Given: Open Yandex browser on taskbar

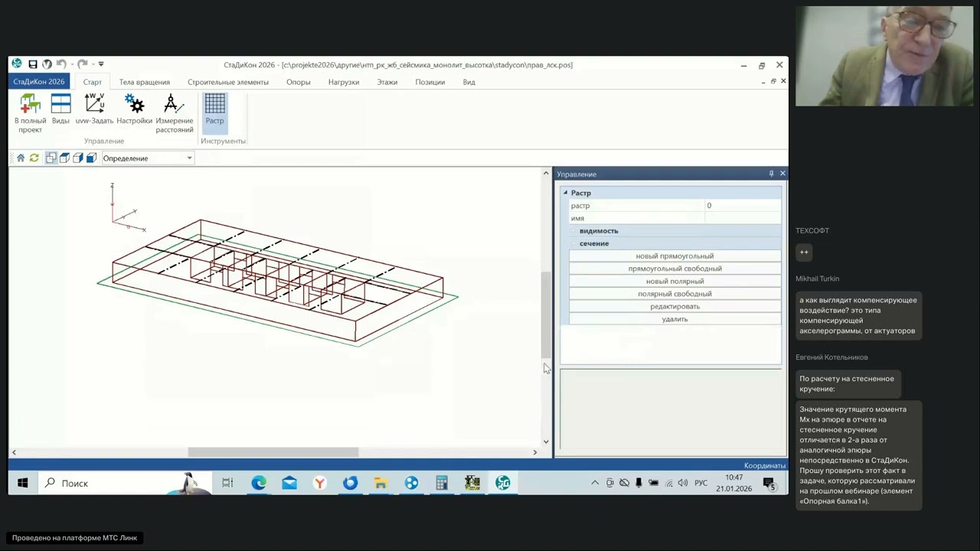Looking at the screenshot, I should pos(320,483).
